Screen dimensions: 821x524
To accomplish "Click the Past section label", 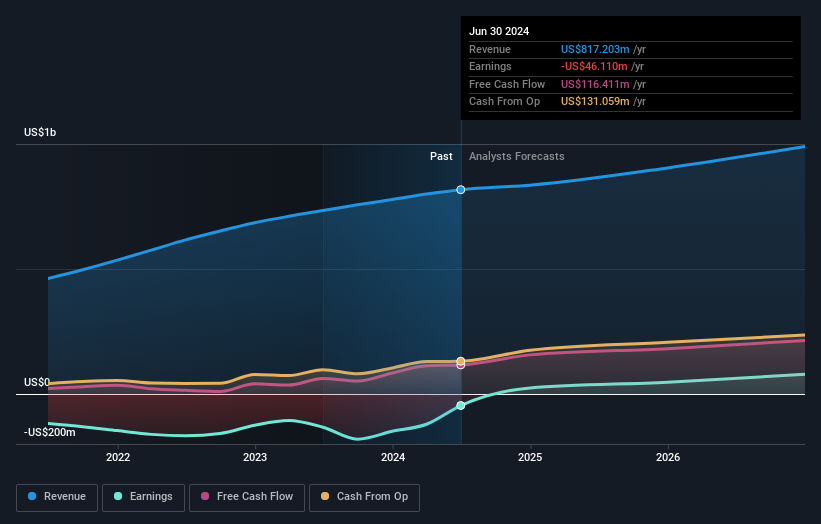I will tap(441, 157).
